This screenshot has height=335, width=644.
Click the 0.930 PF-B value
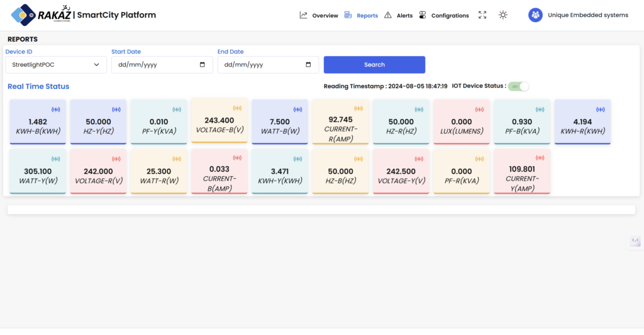522,122
